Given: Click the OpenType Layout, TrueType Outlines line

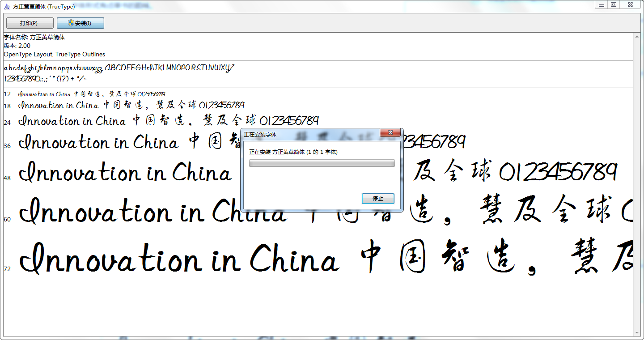Looking at the screenshot, I should pos(54,54).
